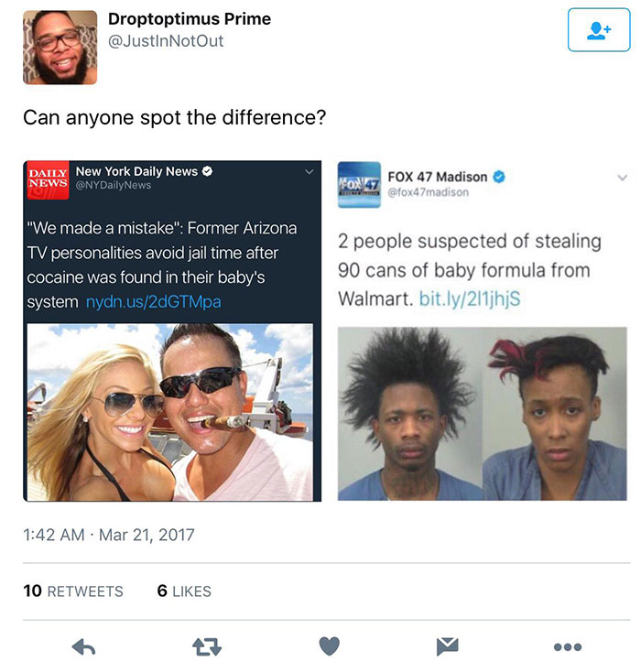Open the cruise couple photo
The image size is (641, 672).
pyautogui.click(x=169, y=412)
